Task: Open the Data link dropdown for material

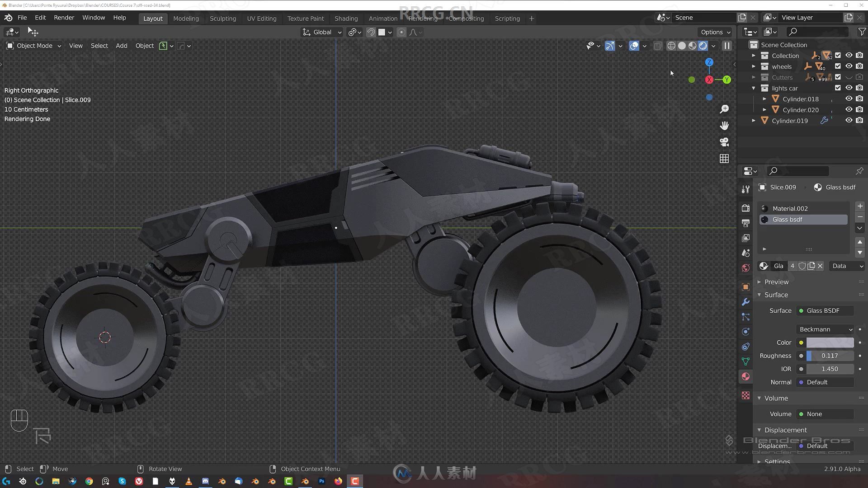Action: click(847, 266)
